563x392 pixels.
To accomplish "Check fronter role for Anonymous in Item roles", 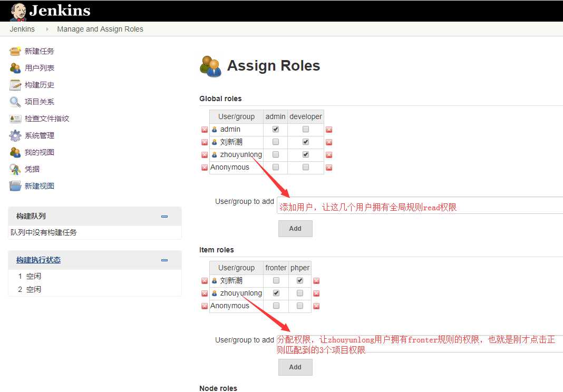I will click(x=276, y=306).
